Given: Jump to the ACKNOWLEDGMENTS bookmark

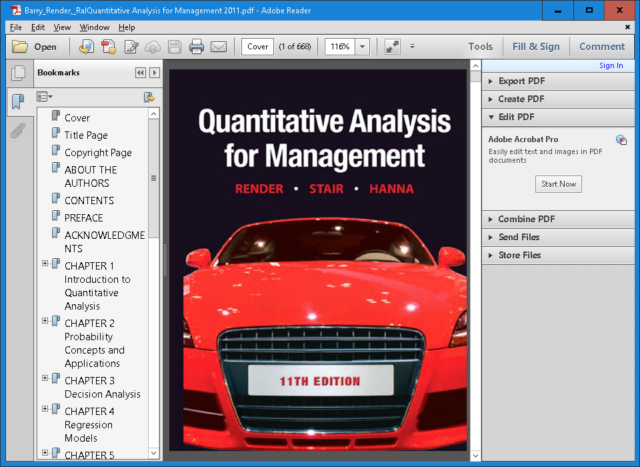Looking at the screenshot, I should point(104,242).
